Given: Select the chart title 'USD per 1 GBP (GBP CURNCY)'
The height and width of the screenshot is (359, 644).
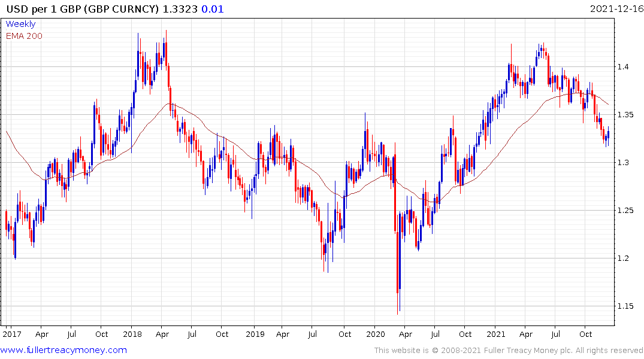Looking at the screenshot, I should [83, 9].
